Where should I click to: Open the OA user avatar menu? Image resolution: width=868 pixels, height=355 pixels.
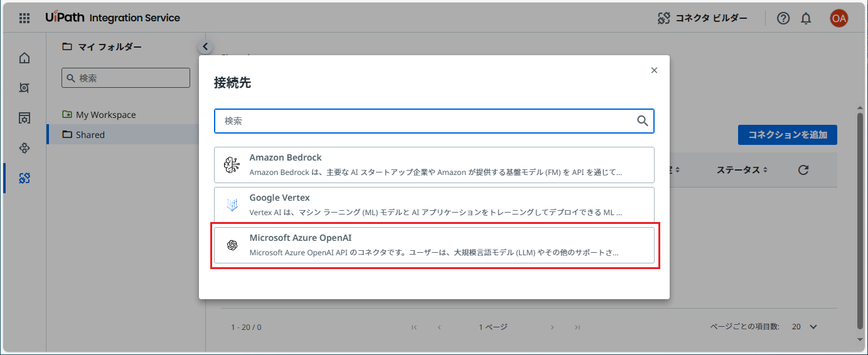(839, 18)
